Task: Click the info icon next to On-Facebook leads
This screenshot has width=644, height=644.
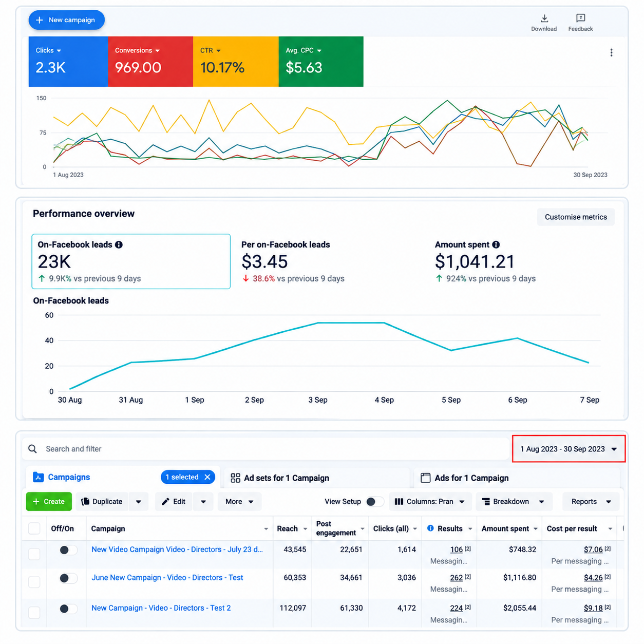Action: (119, 244)
